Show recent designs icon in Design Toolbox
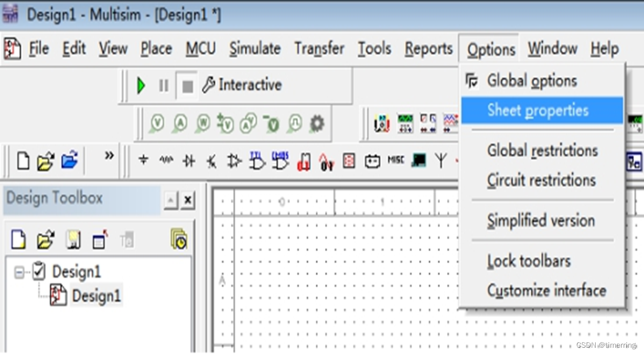 coord(179,239)
